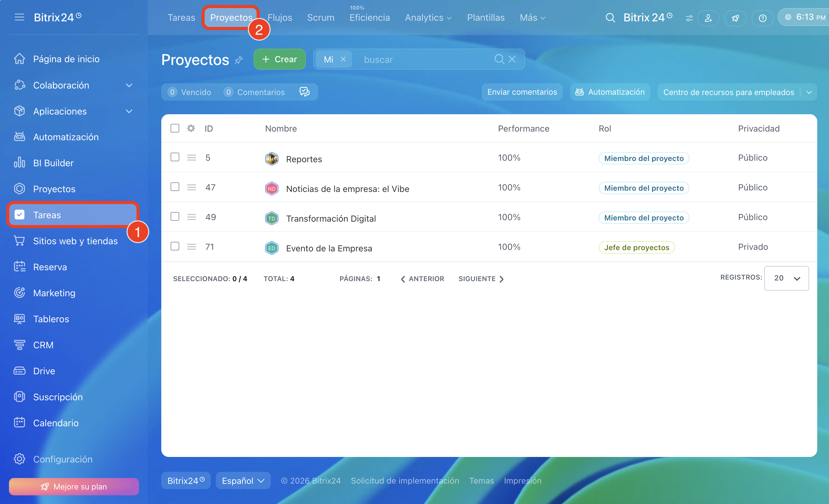Click the sidebar Proyectos hexagon icon
This screenshot has height=504, width=829.
click(x=20, y=189)
